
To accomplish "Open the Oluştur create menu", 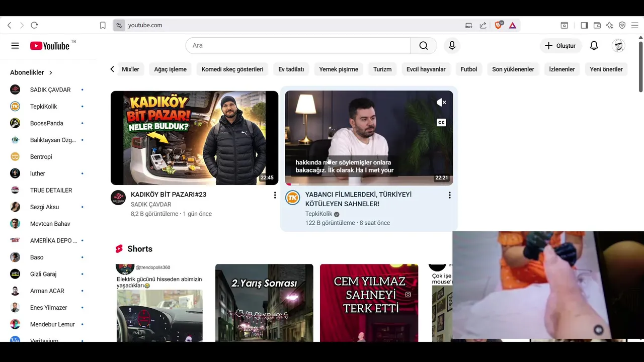I will [560, 46].
